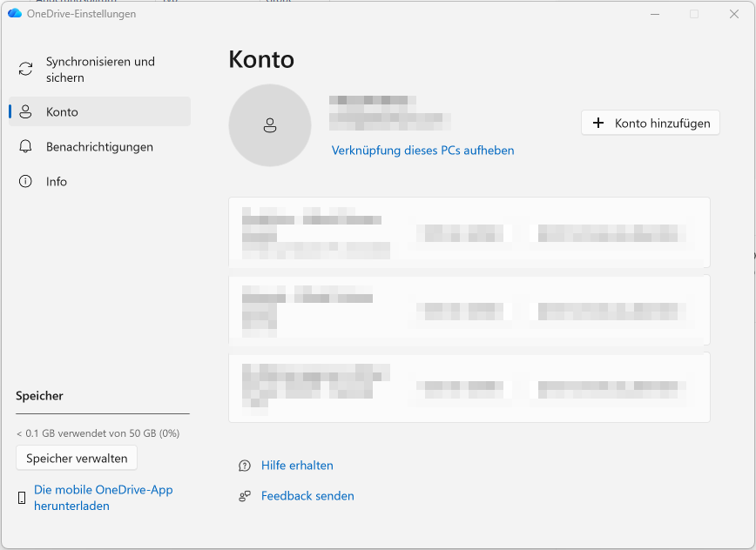Follow the mobile OneDrive-App download link
756x550 pixels.
coord(103,498)
